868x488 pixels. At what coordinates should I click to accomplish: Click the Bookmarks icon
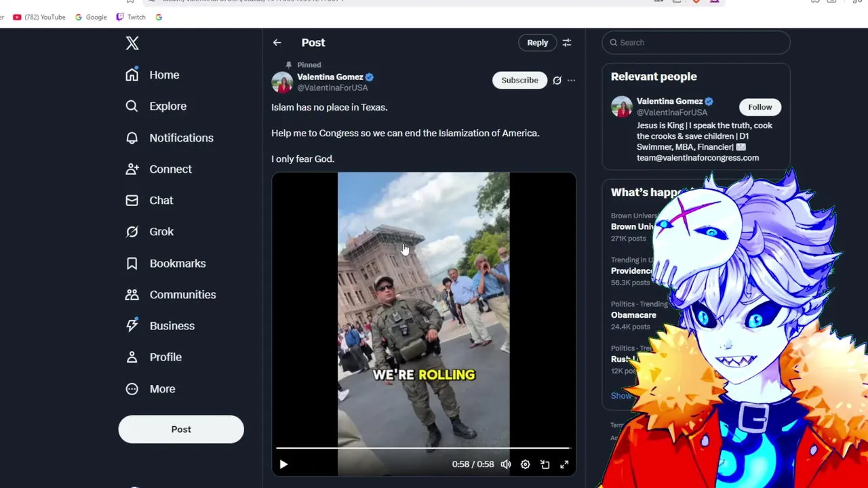tap(132, 263)
